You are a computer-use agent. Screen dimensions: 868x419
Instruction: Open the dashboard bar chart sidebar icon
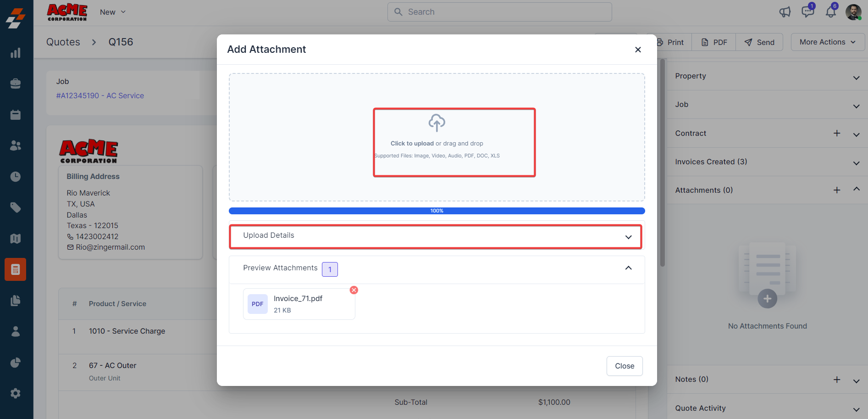point(16,53)
